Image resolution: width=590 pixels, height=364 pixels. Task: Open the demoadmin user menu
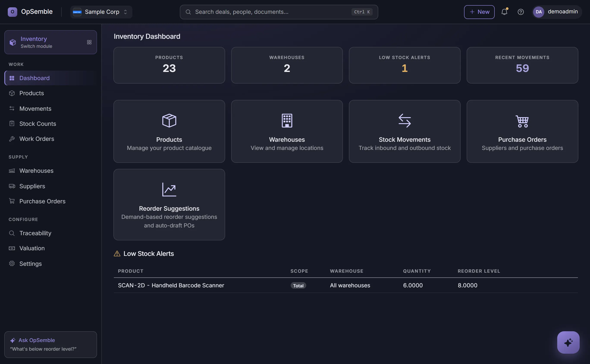[557, 12]
